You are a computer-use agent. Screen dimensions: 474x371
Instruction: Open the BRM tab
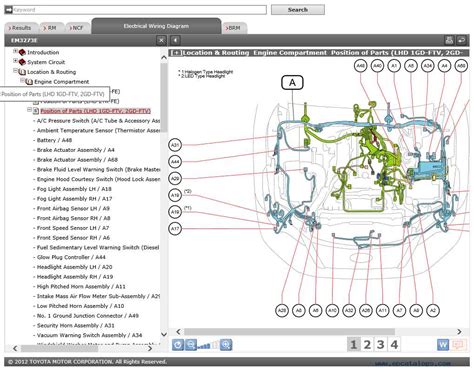234,28
